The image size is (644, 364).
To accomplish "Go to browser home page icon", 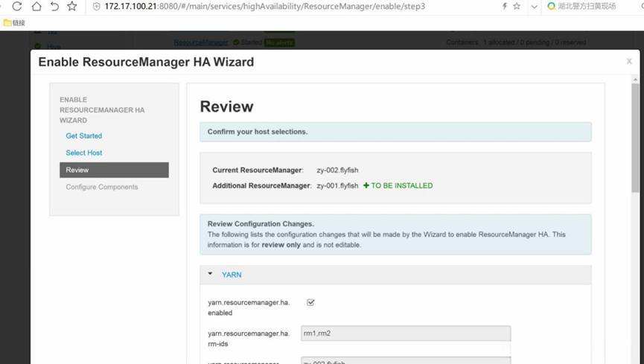I will pos(36,6).
